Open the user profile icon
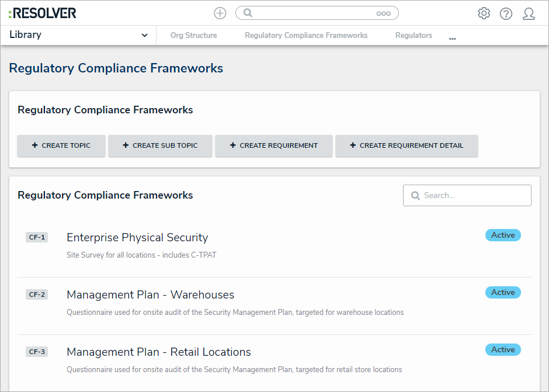Image resolution: width=549 pixels, height=392 pixels. (529, 13)
